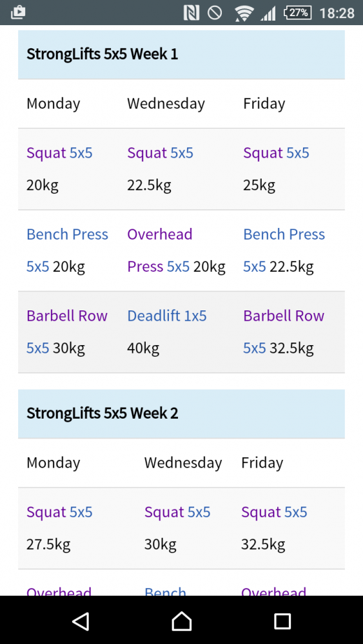
Task: Tap the Android home navigation icon
Action: coord(181,621)
